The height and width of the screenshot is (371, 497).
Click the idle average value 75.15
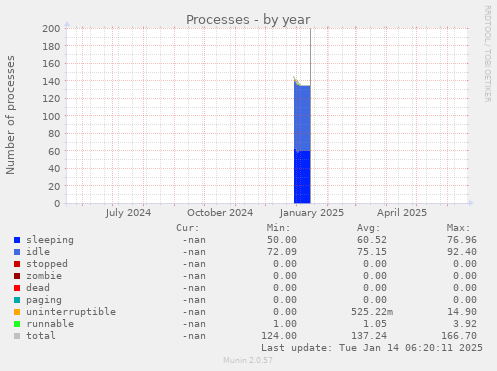372,252
